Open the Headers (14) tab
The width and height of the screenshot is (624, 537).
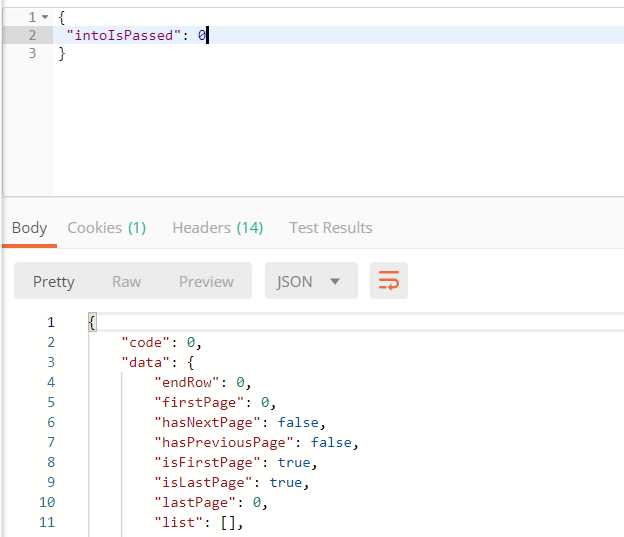point(218,228)
